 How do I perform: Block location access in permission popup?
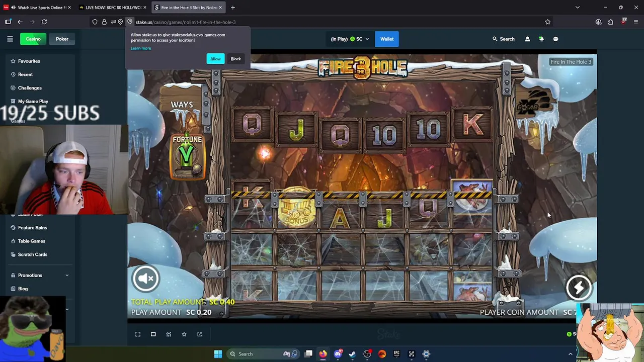pos(236,59)
